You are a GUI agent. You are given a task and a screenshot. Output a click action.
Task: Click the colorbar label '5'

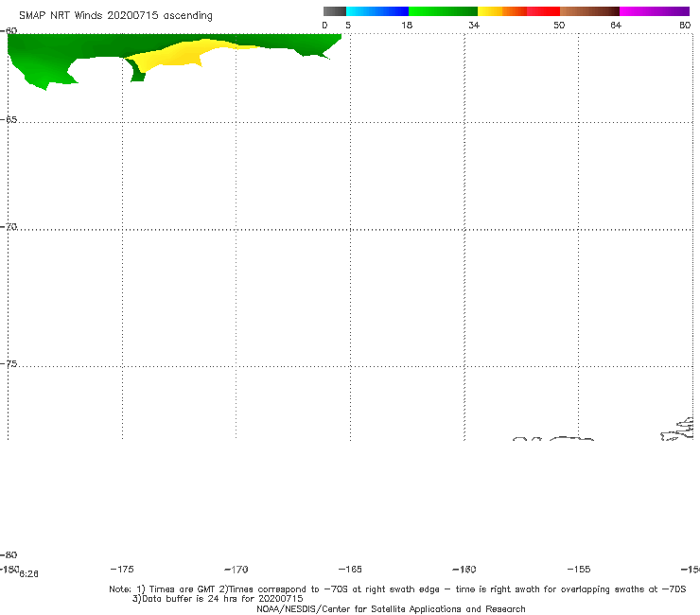[348, 25]
